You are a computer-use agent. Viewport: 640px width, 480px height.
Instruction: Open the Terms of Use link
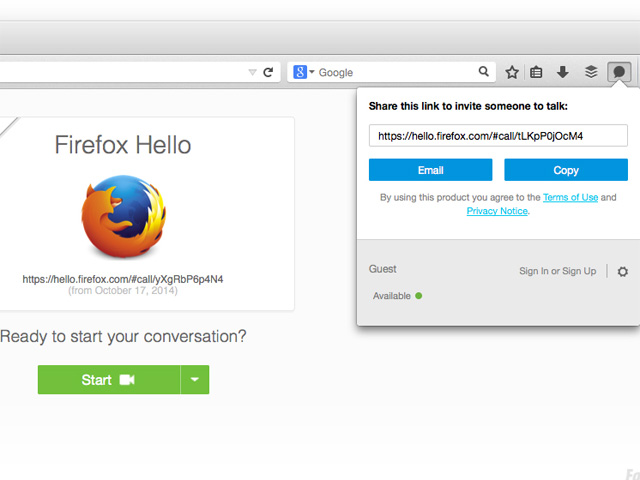[570, 198]
